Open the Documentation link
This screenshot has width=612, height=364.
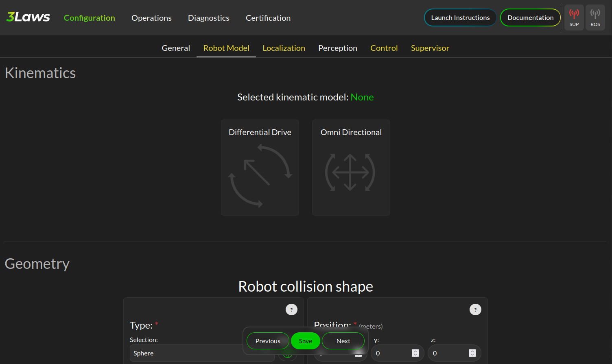point(530,17)
